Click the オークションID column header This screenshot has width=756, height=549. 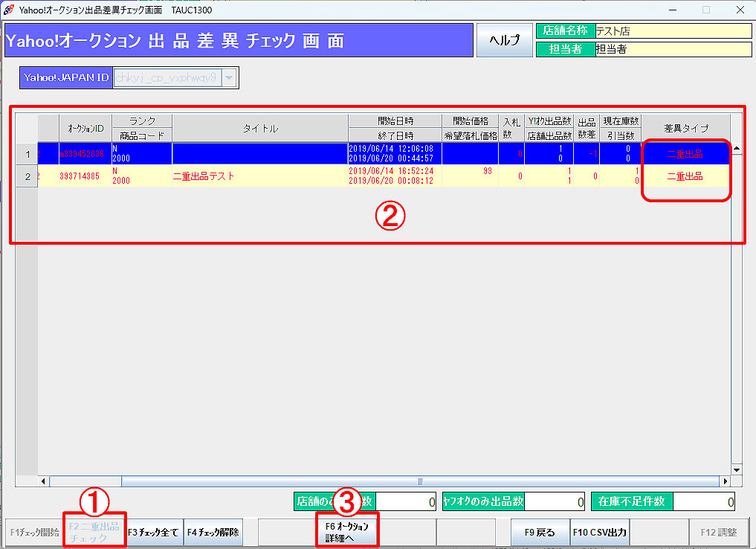pos(85,129)
